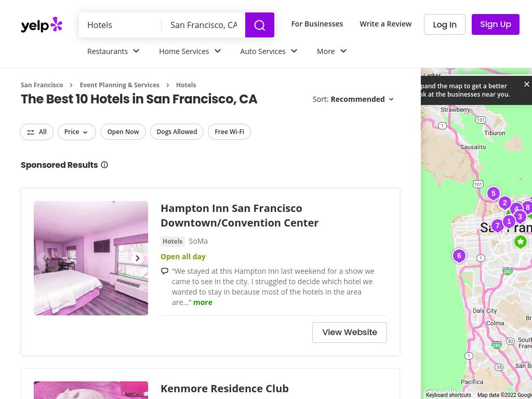532x399 pixels.
Task: Click For Businesses link
Action: (317, 24)
